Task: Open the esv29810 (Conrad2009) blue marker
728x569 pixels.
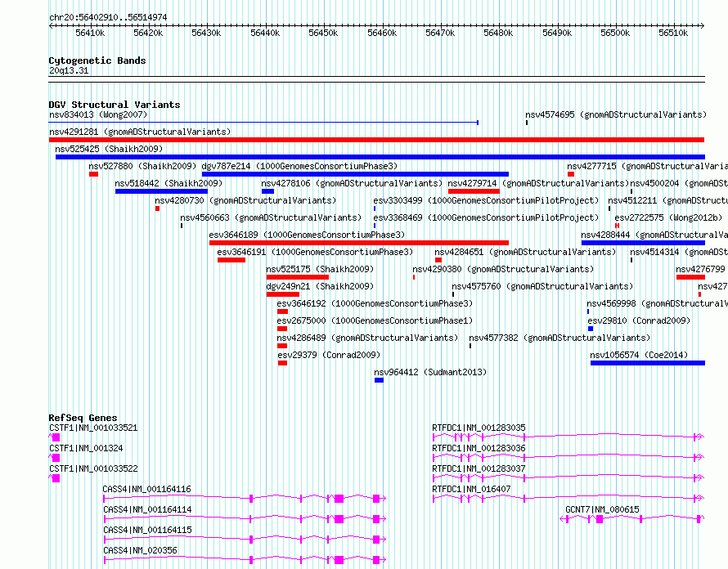Action: pyautogui.click(x=590, y=329)
